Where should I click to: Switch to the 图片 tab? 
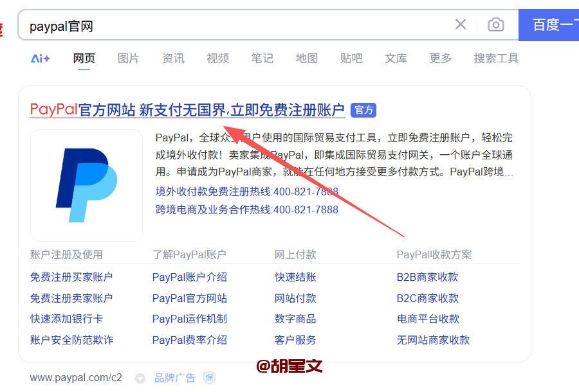point(129,58)
